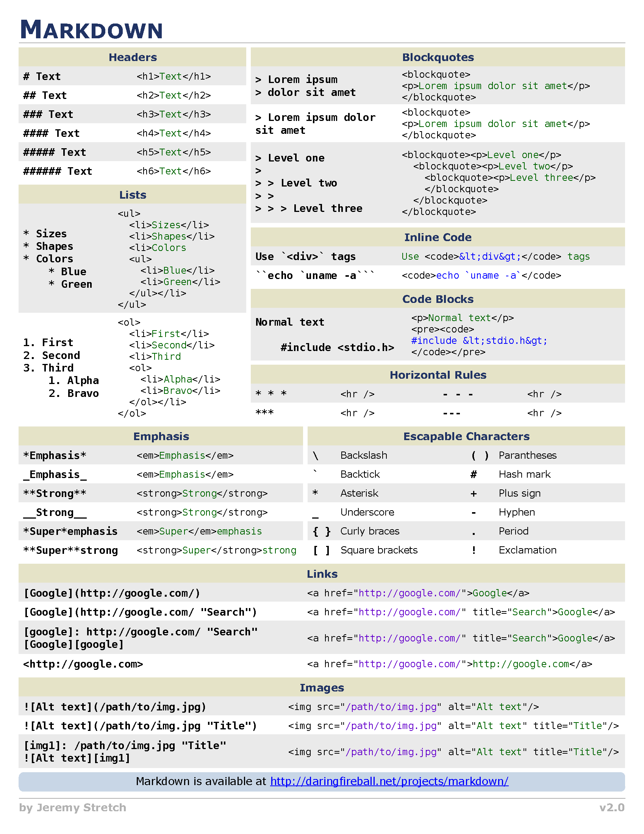
Task: Click the '# Text' header syntax
Action: click(42, 76)
